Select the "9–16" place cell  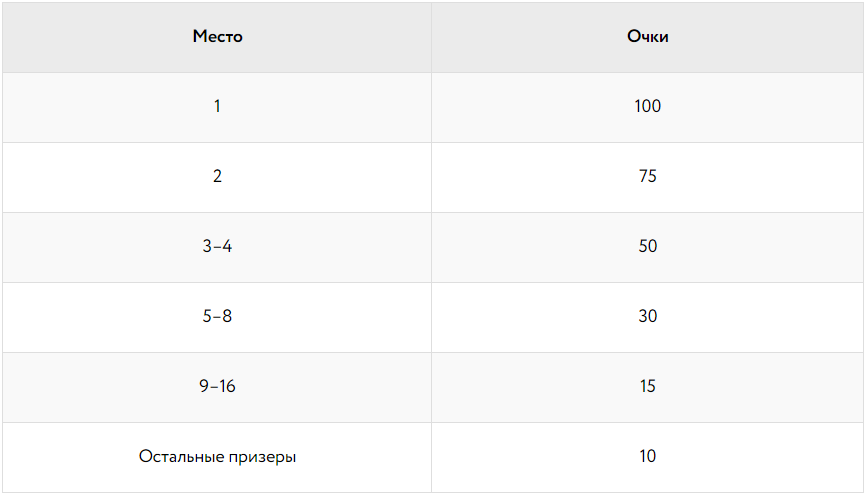click(x=217, y=386)
